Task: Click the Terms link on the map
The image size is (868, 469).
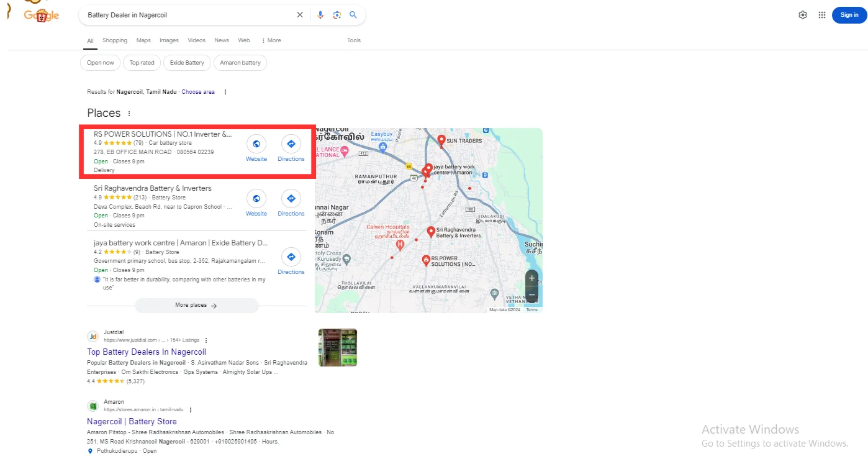Action: coord(532,310)
